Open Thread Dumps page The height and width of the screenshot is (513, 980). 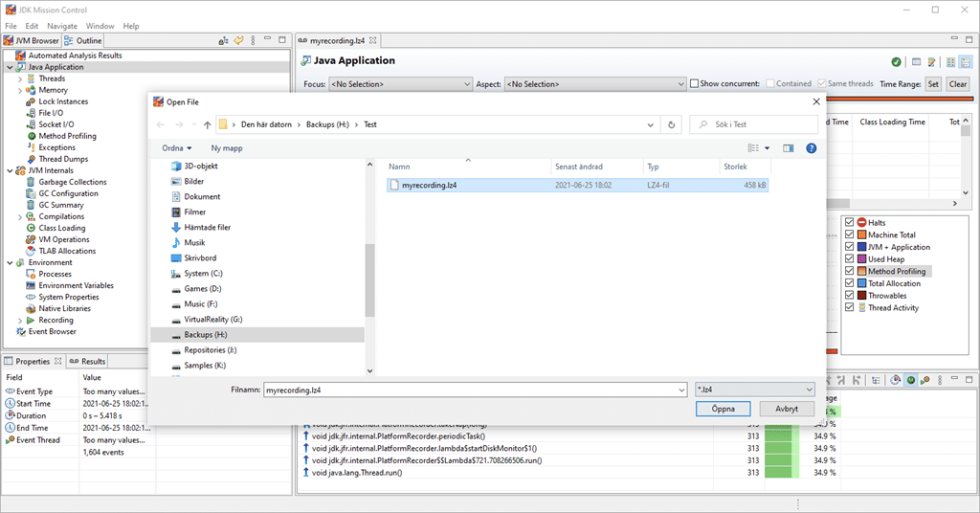pyautogui.click(x=63, y=159)
